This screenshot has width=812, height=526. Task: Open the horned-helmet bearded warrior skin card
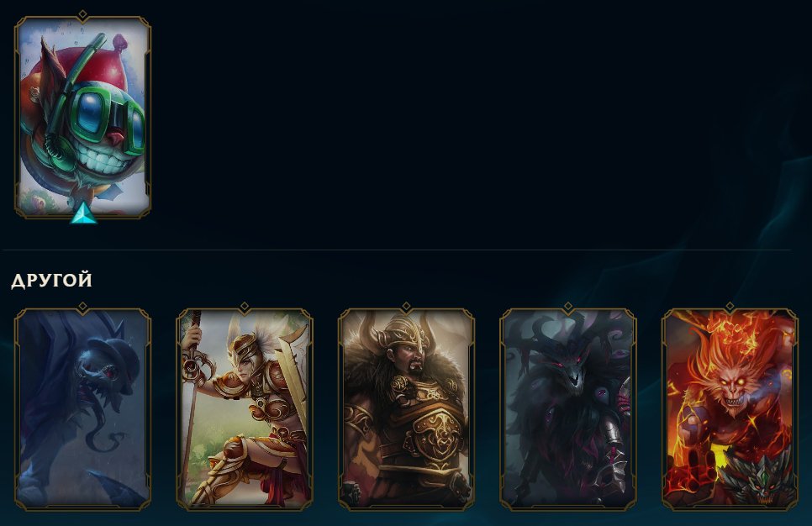click(406, 409)
